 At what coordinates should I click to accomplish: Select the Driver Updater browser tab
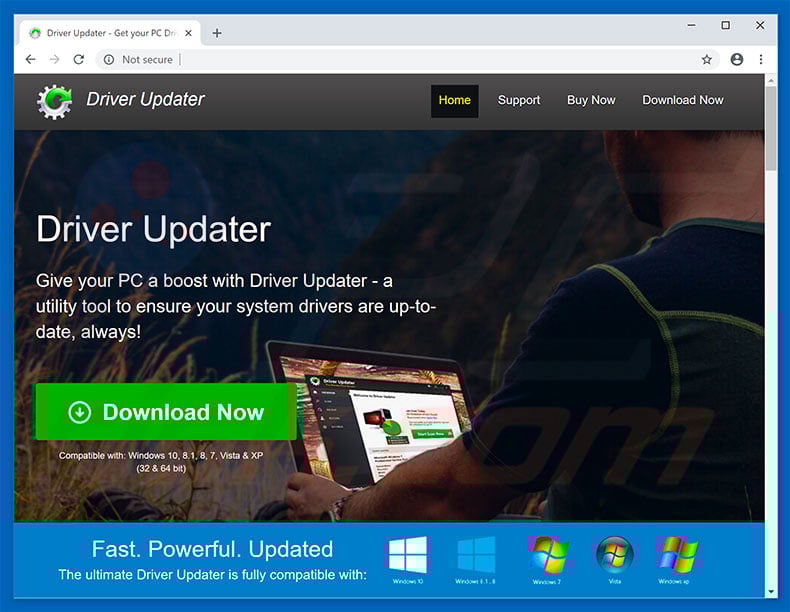click(110, 33)
